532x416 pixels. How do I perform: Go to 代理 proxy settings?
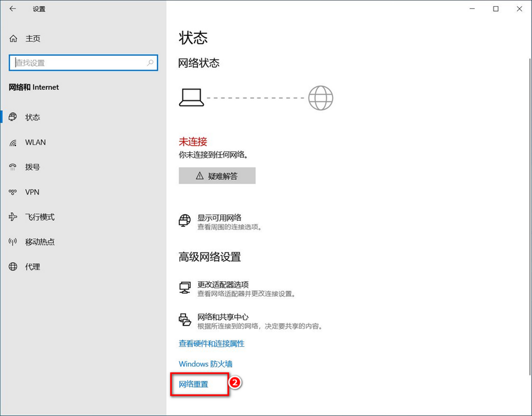click(x=33, y=267)
